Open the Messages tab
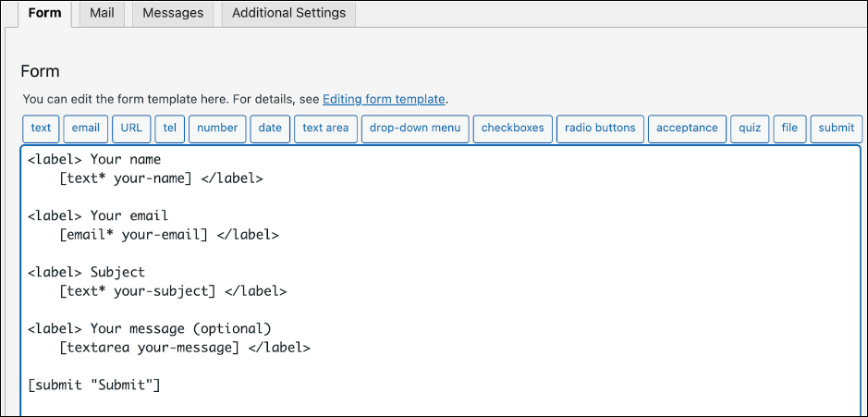 173,13
